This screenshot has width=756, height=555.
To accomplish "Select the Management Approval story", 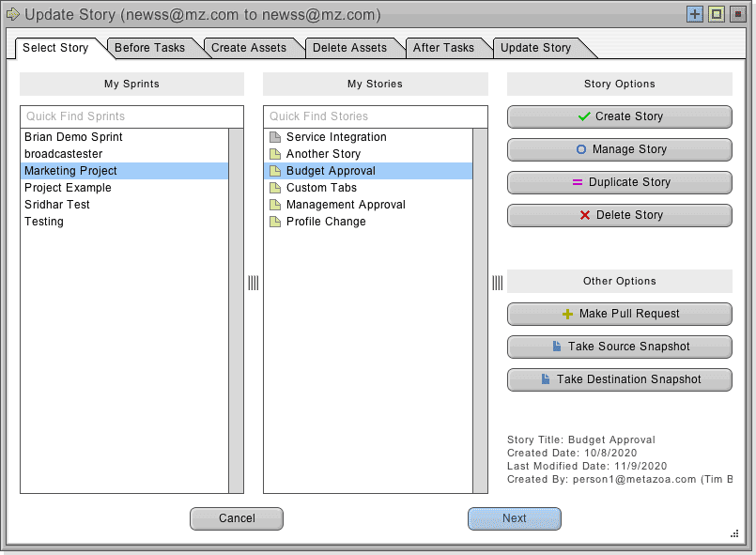I will tap(368, 205).
